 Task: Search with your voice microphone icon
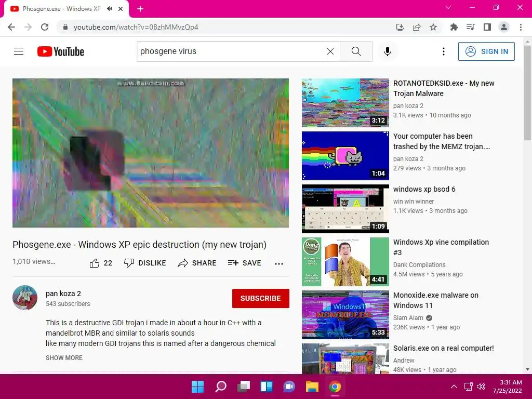click(x=387, y=51)
